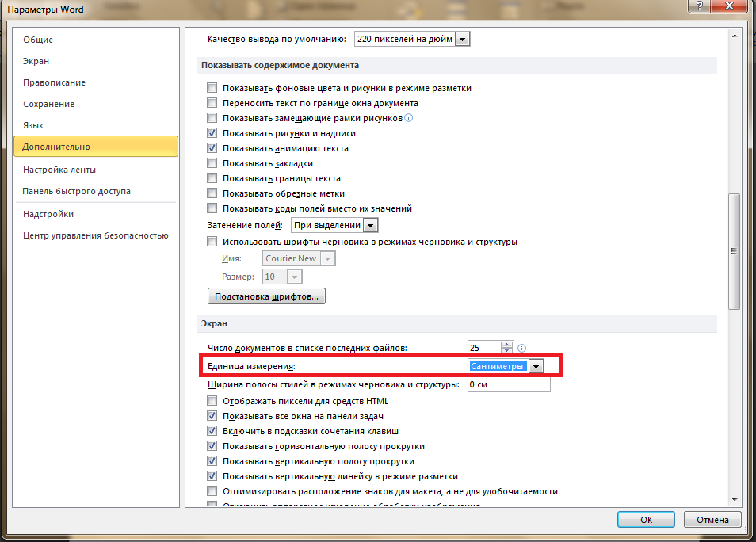Open the Общие settings category
756x542 pixels.
pos(37,40)
